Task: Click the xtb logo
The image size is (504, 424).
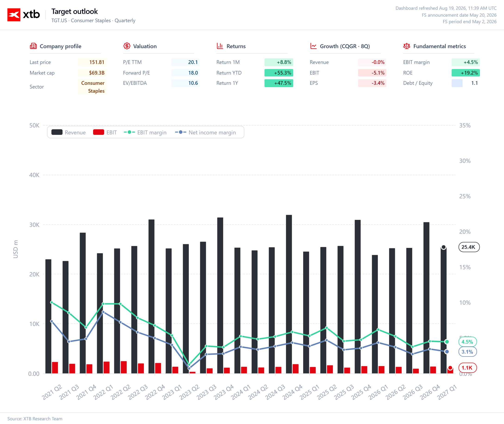Action: tap(24, 15)
